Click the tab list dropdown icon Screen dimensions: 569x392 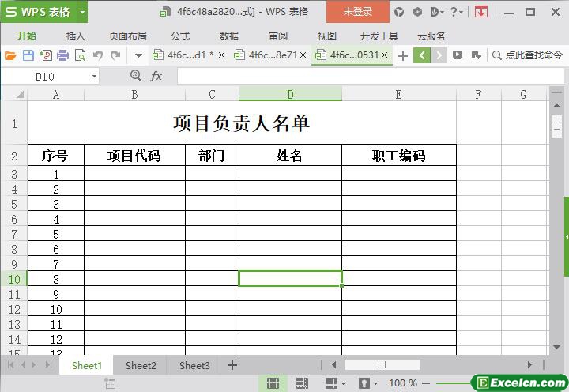tap(476, 55)
